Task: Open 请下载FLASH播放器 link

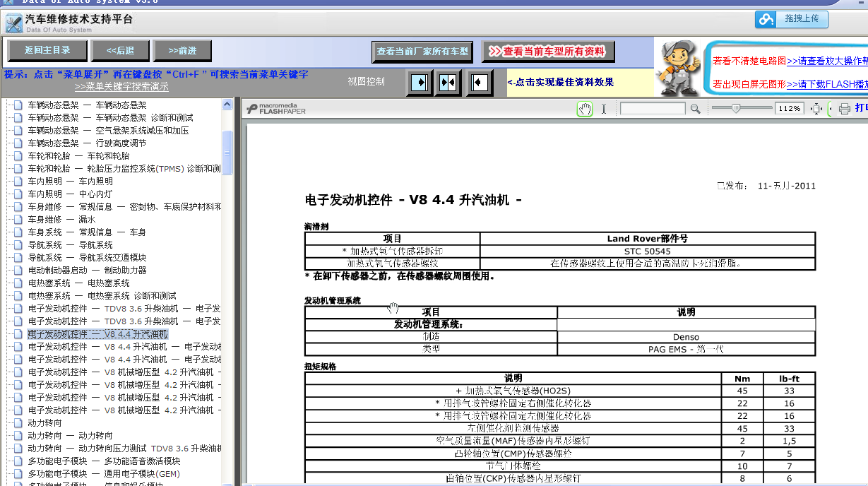Action: click(x=827, y=85)
